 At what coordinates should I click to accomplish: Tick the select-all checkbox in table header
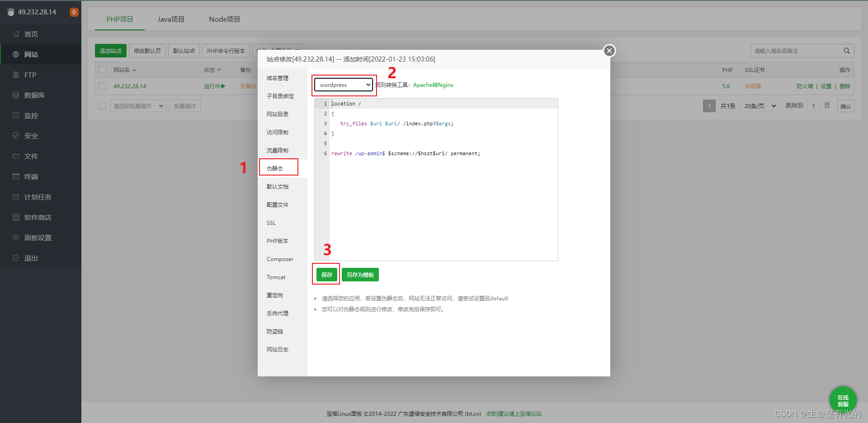[103, 70]
